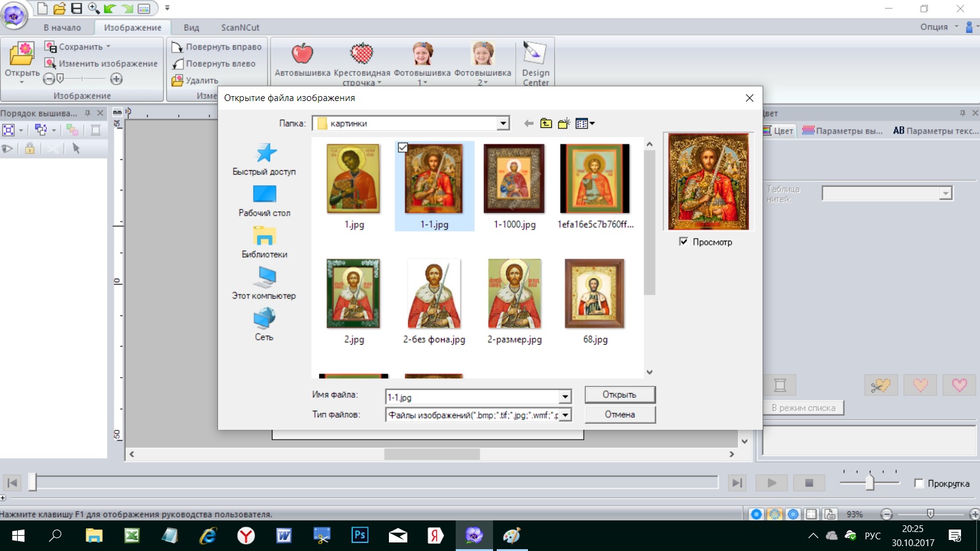Click the Отмена button

(x=620, y=414)
